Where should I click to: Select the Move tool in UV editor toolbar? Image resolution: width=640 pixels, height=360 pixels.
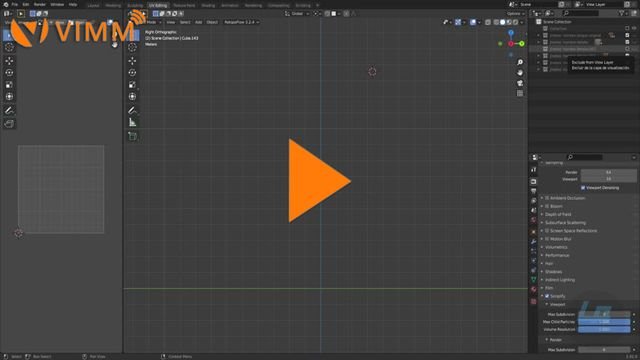pyautogui.click(x=9, y=61)
